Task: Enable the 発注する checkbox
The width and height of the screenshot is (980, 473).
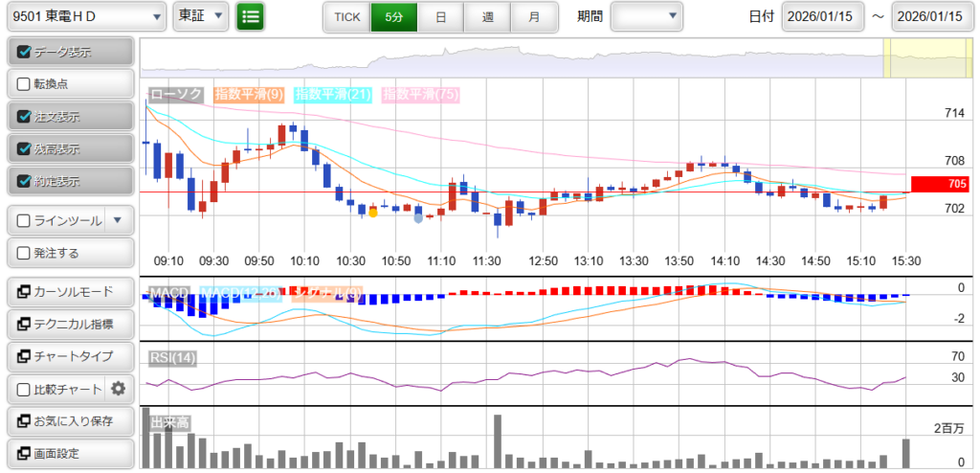Action: click(25, 253)
